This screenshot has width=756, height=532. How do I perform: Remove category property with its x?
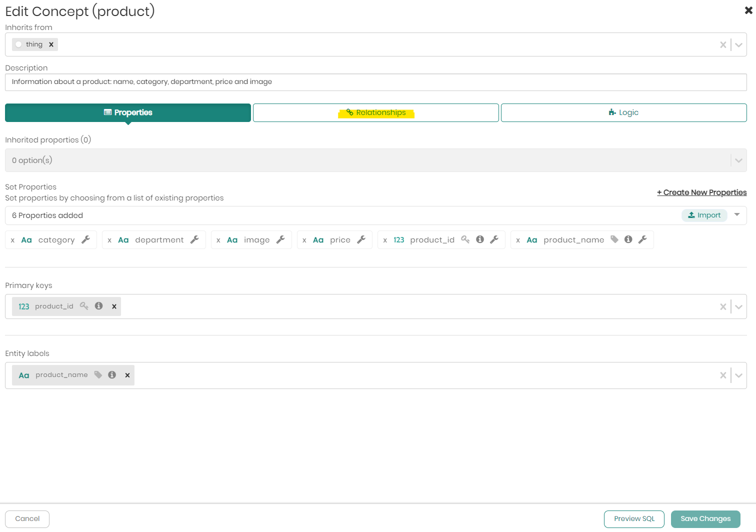click(12, 240)
